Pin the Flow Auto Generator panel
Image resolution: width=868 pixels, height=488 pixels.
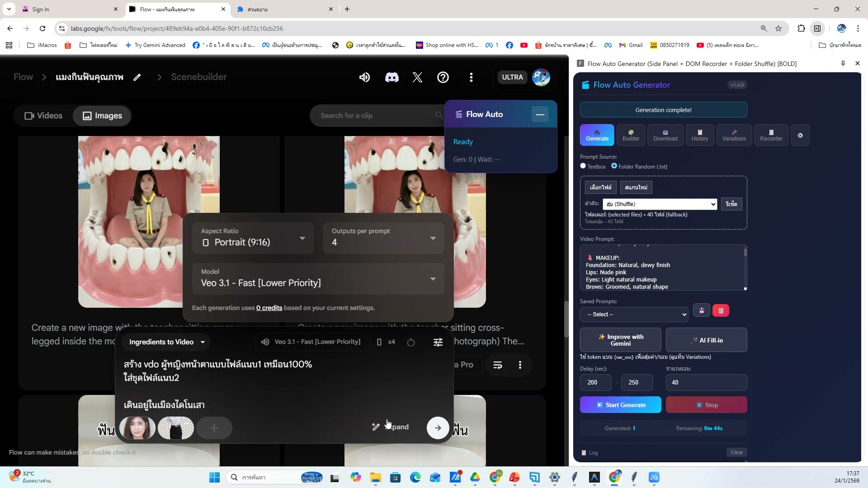tap(842, 64)
